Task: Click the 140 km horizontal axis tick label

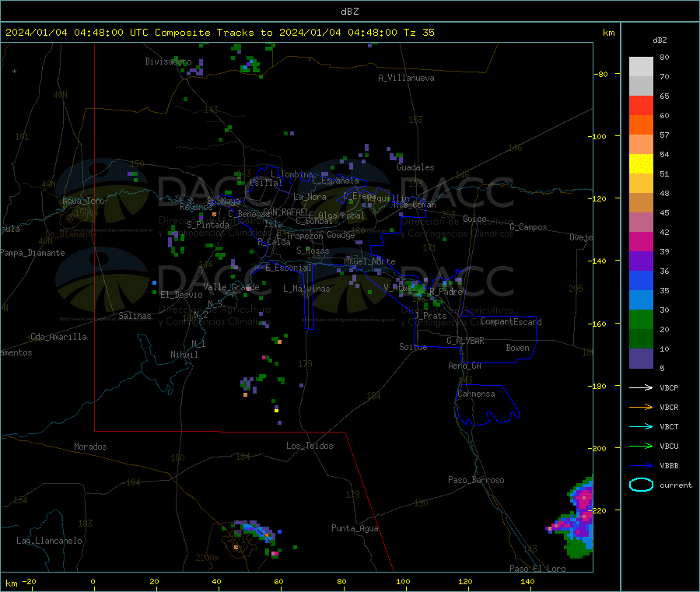Action: pyautogui.click(x=527, y=581)
